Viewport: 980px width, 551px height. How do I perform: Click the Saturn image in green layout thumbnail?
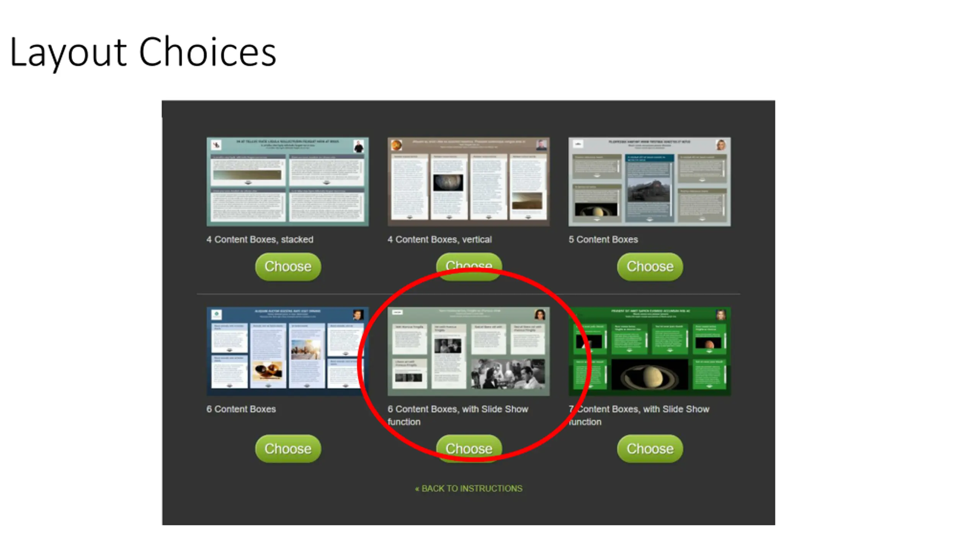[x=650, y=375]
